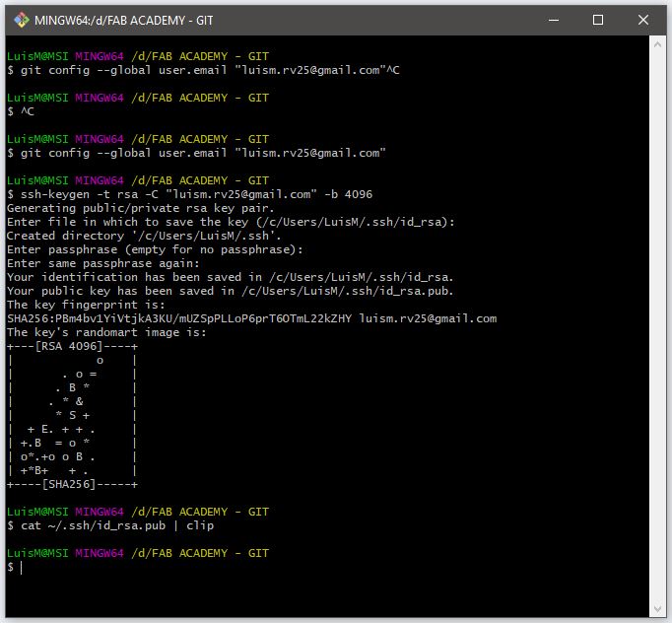Maximize the MINGW64 terminal window
Screen dimensions: 672x623
598,20
